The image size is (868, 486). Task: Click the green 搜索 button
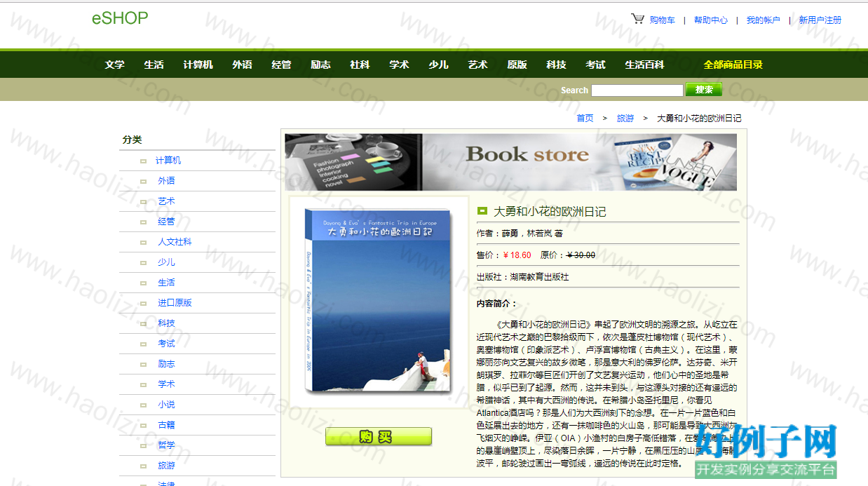point(704,90)
